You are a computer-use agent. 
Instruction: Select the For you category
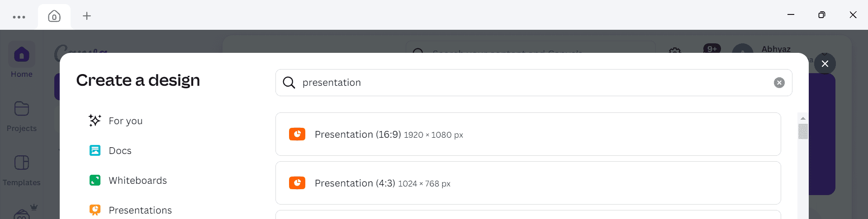point(125,121)
